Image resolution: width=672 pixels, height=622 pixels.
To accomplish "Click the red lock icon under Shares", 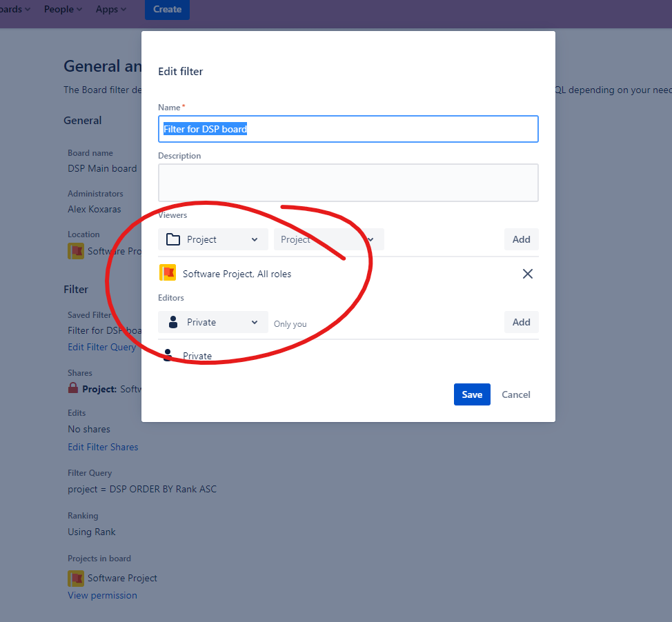I will (x=73, y=388).
